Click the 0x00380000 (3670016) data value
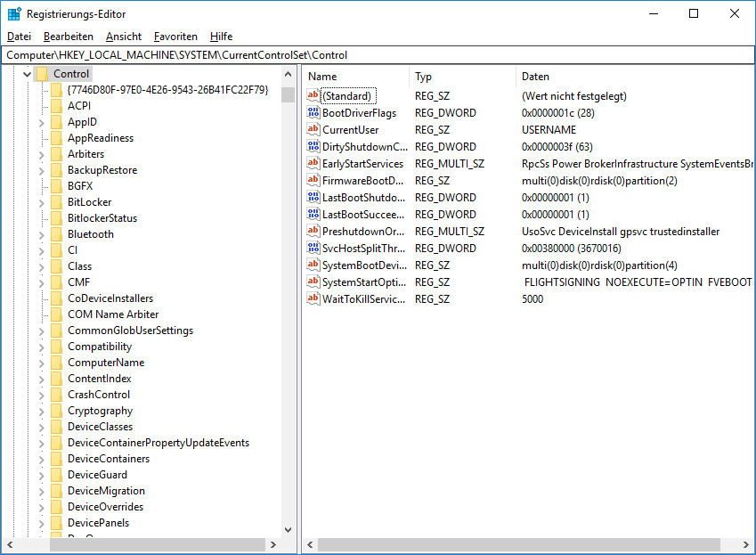756x555 pixels. tap(572, 249)
